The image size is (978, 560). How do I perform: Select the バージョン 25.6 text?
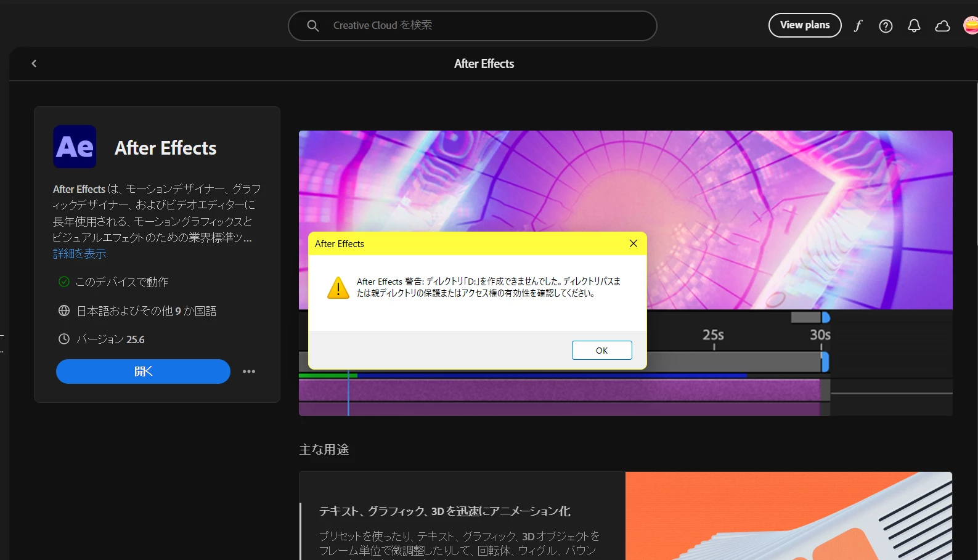point(110,339)
